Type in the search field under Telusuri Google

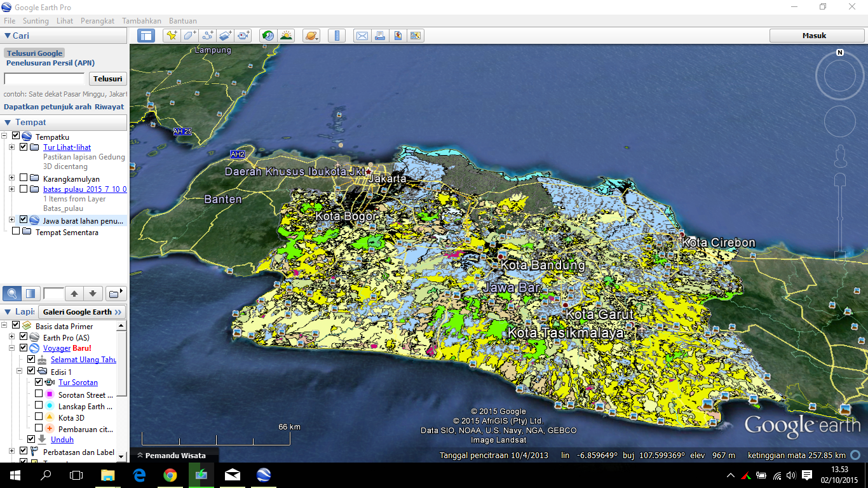pyautogui.click(x=43, y=78)
